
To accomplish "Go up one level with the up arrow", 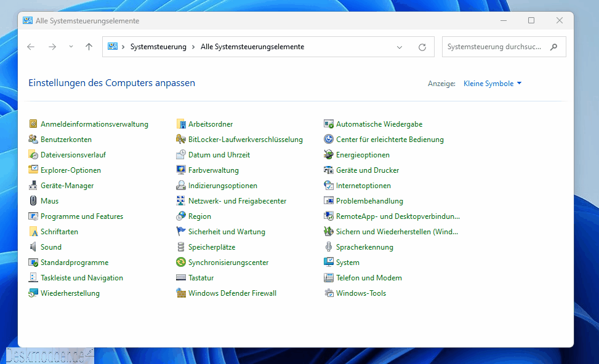I will pyautogui.click(x=89, y=47).
